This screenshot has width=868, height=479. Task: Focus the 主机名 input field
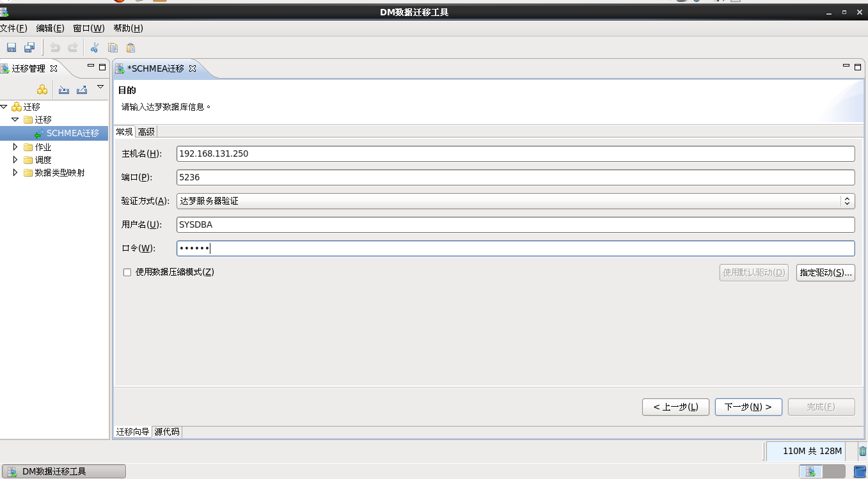click(516, 153)
